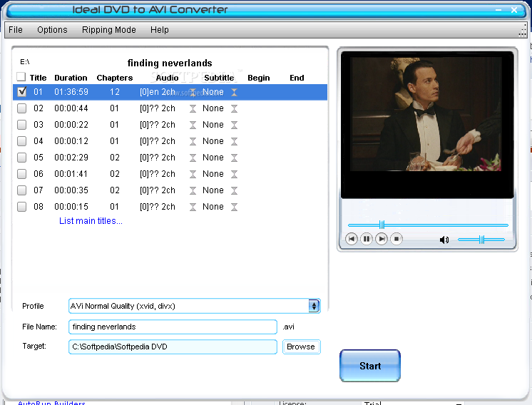532x405 pixels.
Task: Check the title 02 checkbox
Action: (x=21, y=108)
